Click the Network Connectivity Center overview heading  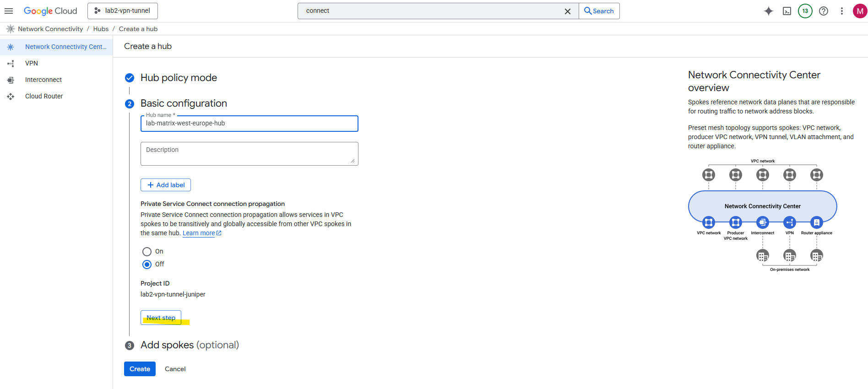click(754, 81)
